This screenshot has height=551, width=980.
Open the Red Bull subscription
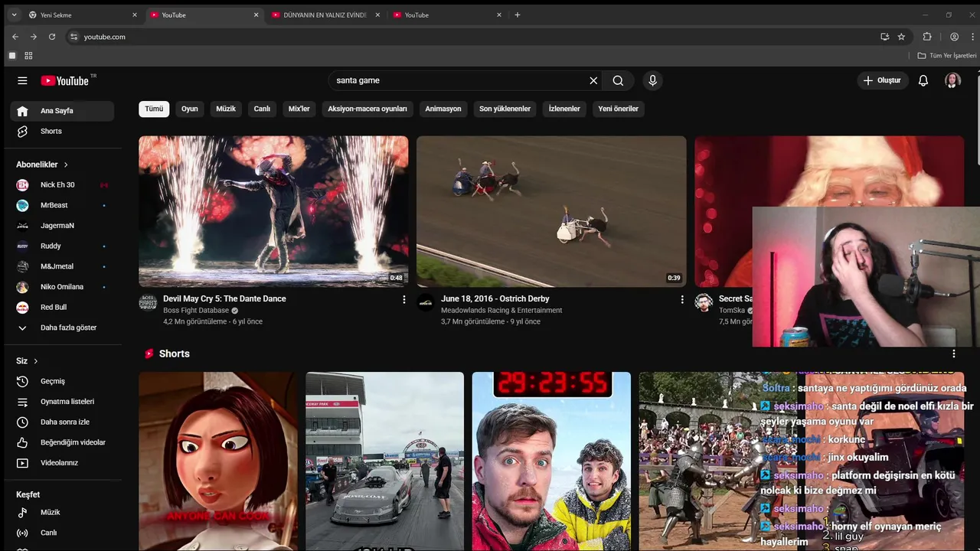[62, 307]
